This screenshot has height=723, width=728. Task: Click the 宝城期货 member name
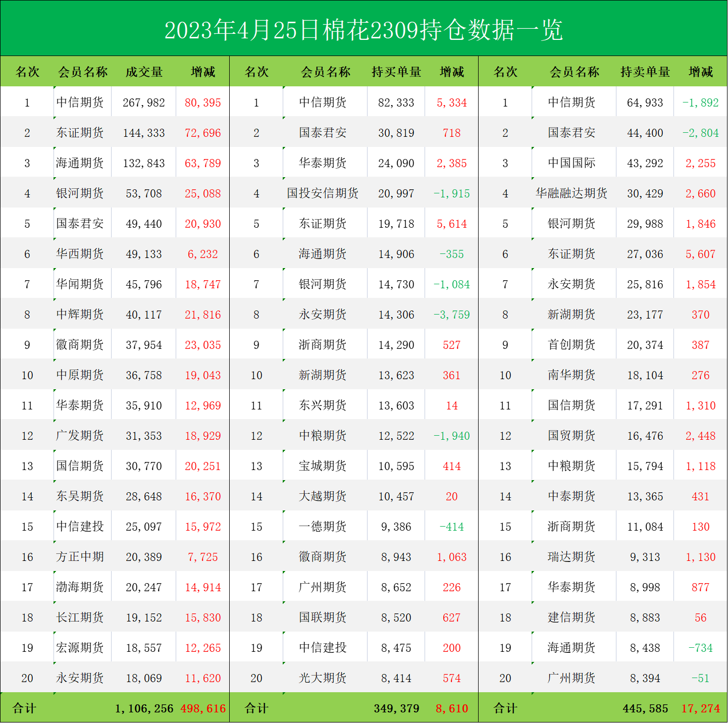(x=323, y=466)
